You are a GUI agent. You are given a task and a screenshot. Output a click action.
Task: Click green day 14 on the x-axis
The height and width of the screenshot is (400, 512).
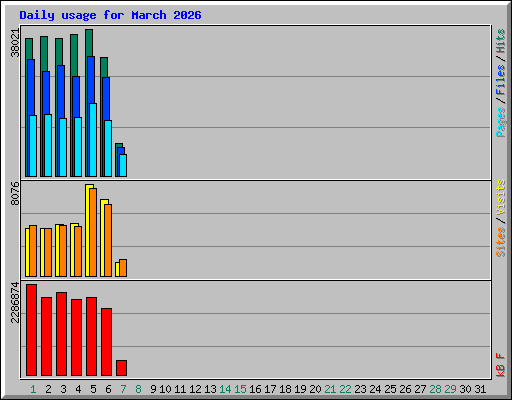click(x=225, y=389)
